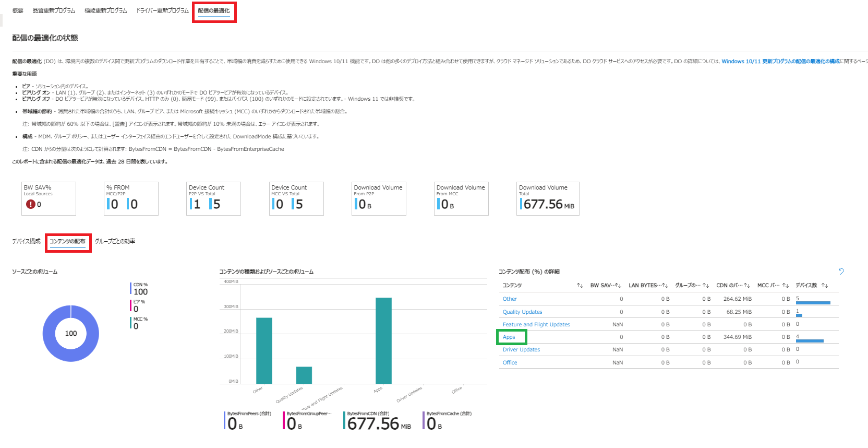Sort by the デバイス数 column arrows
This screenshot has width=868, height=448.
(x=825, y=286)
